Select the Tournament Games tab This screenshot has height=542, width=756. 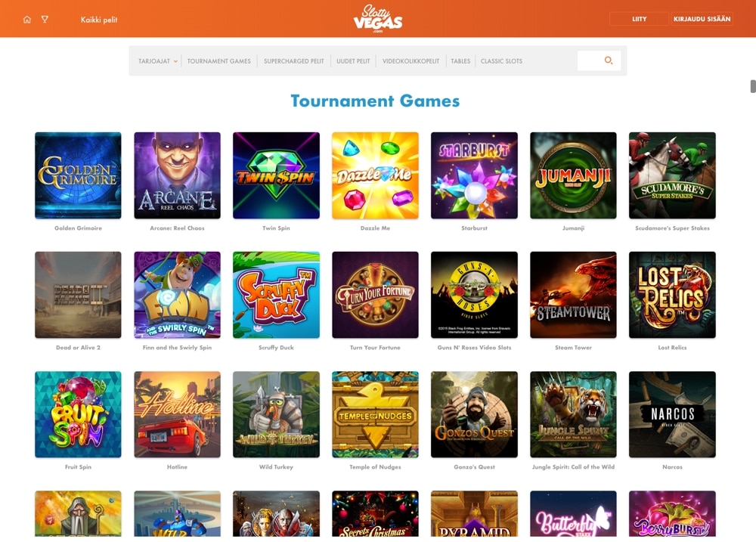click(219, 61)
